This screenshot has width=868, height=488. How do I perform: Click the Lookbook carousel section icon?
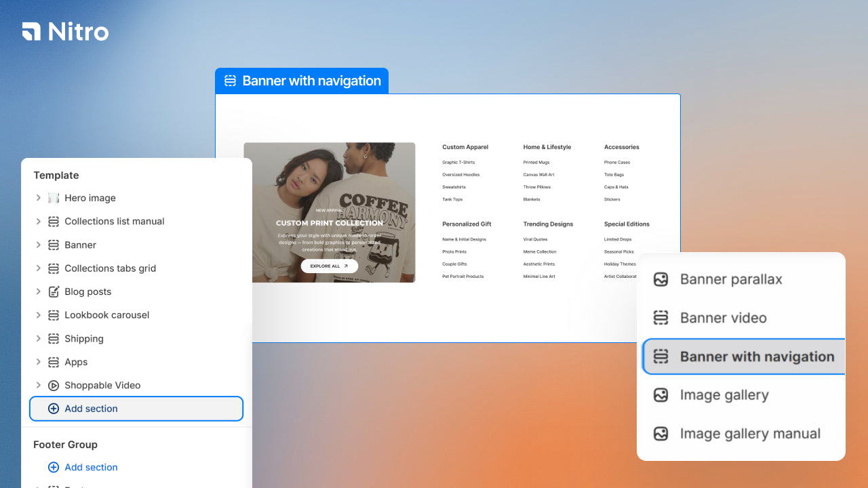tap(54, 315)
